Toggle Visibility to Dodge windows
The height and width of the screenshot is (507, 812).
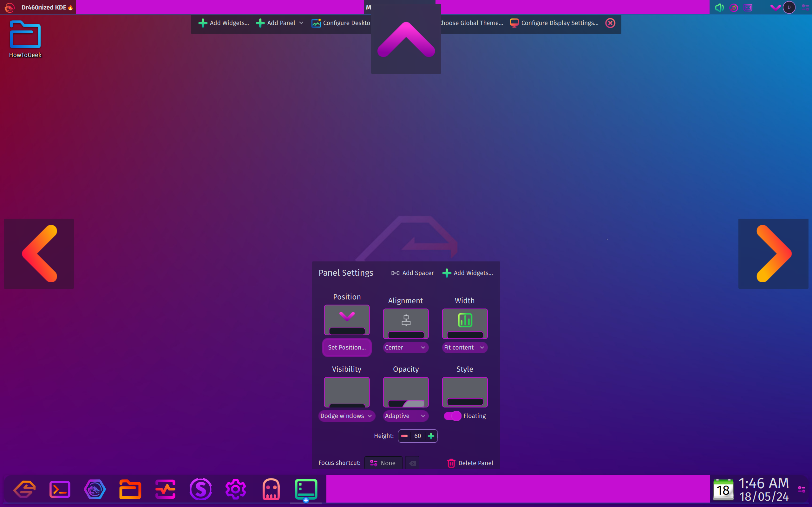[x=346, y=416]
